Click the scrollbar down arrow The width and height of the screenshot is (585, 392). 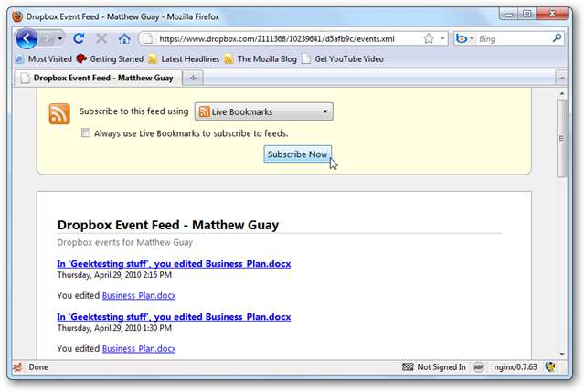coord(562,354)
